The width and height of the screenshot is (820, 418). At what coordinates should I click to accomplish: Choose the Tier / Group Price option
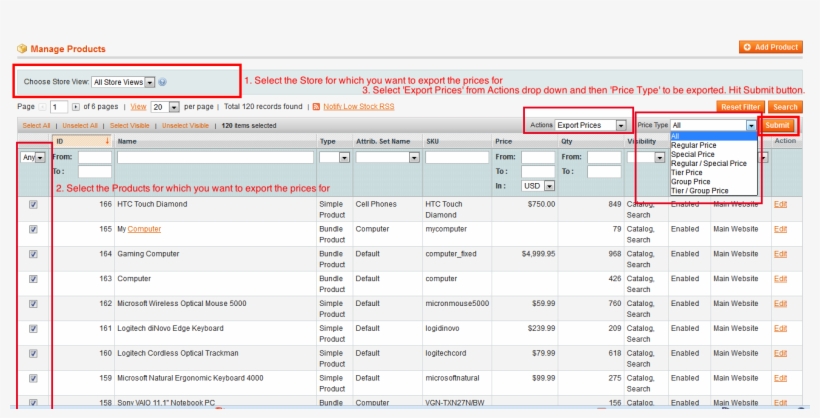click(x=714, y=191)
